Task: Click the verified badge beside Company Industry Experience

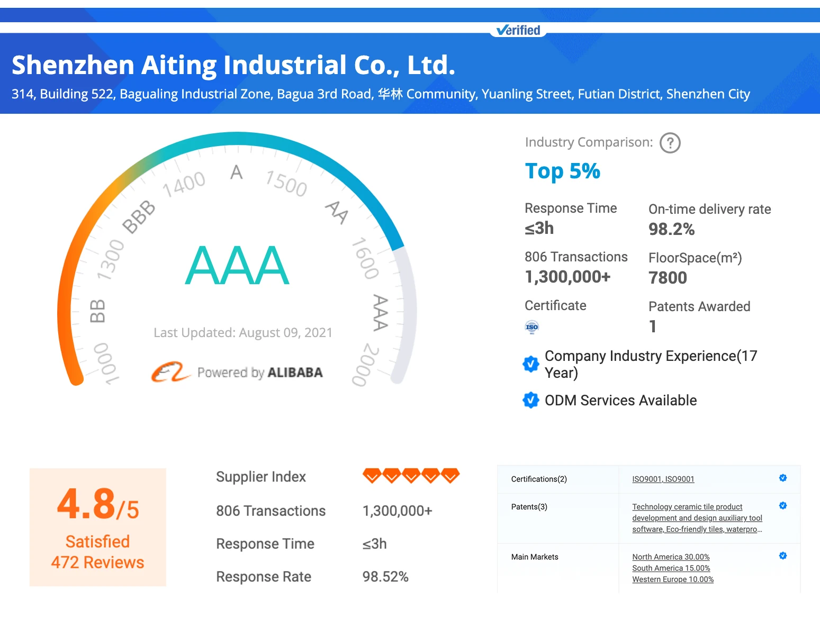Action: pos(531,364)
